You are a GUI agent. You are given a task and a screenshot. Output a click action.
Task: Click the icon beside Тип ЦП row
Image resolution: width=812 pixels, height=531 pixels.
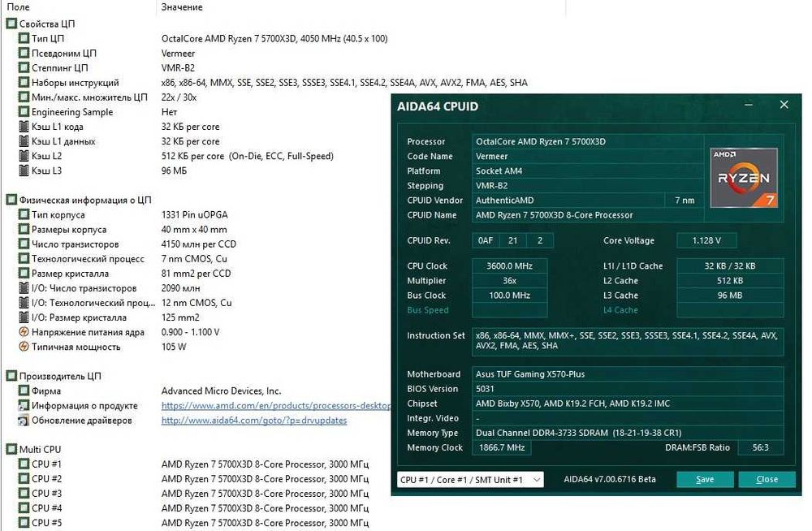pyautogui.click(x=24, y=38)
